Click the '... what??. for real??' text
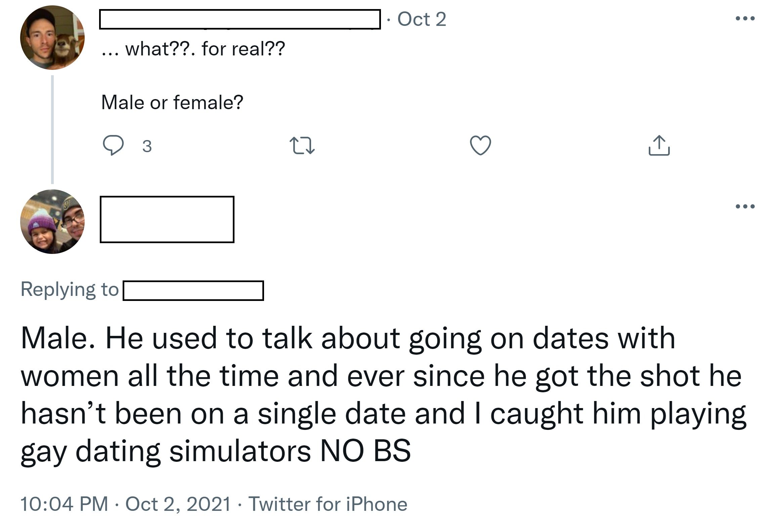 193,49
